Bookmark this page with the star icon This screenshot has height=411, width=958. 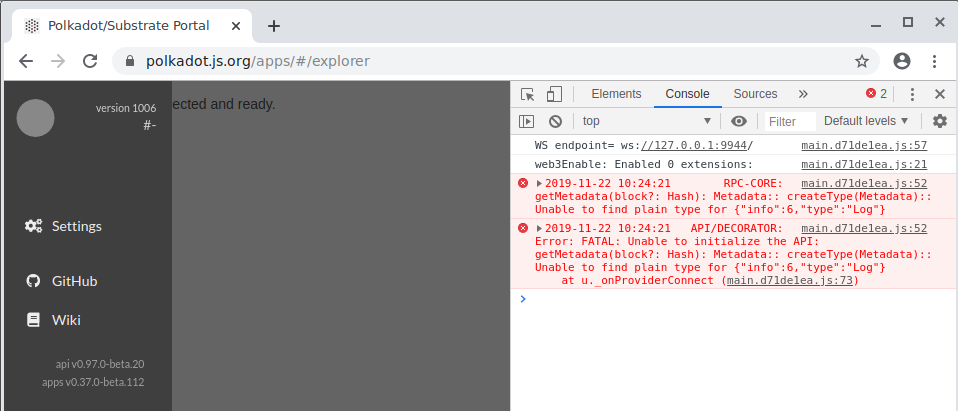[861, 61]
